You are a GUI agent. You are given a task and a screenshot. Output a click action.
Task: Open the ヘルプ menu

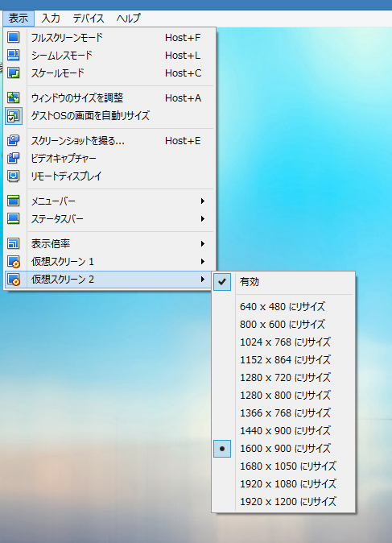pyautogui.click(x=128, y=18)
